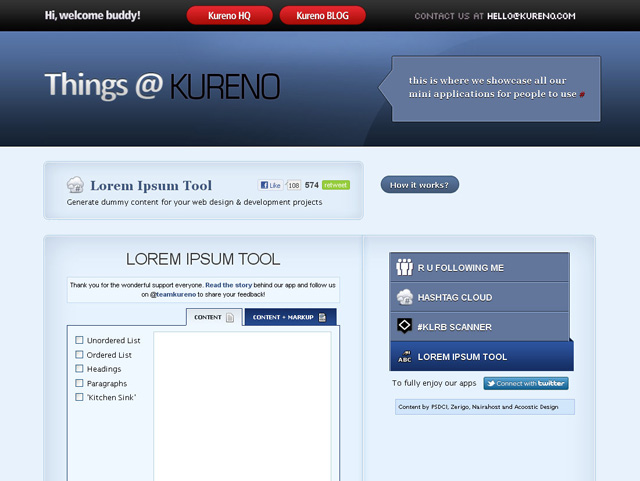640x481 pixels.
Task: Click the Facebook Like button
Action: 270,185
